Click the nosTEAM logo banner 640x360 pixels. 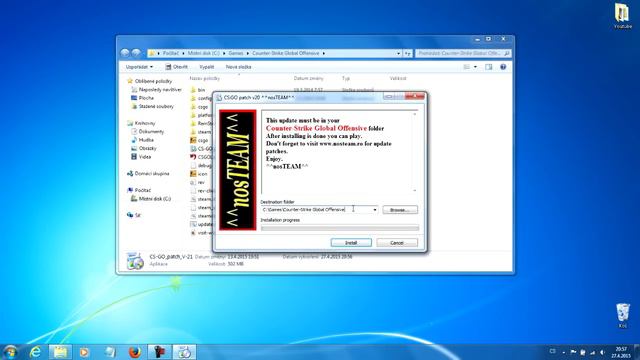pos(238,170)
